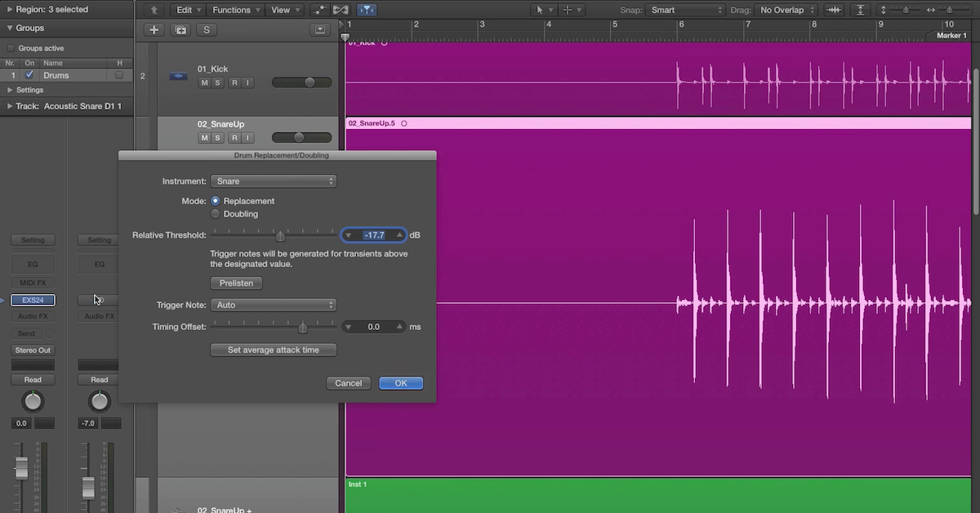This screenshot has height=513, width=980.
Task: Click the Relative Threshold value field -17.7
Action: [x=374, y=235]
